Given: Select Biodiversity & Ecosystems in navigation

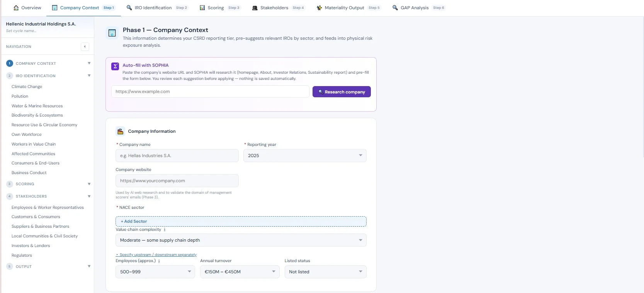Looking at the screenshot, I should pos(37,115).
